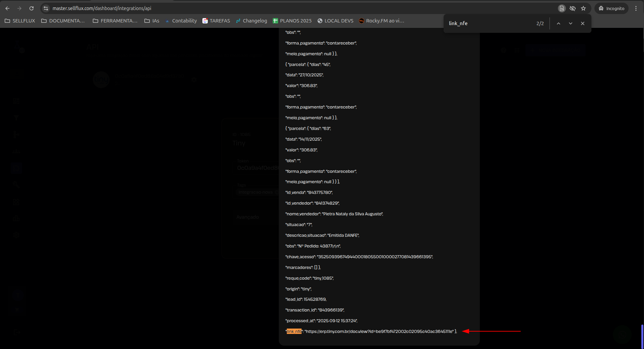Image resolution: width=644 pixels, height=349 pixels.
Task: Jump to previous find result
Action: [559, 23]
